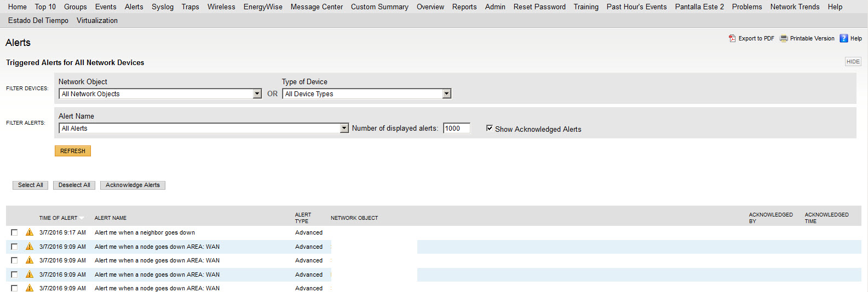The height and width of the screenshot is (292, 868).
Task: Open Pantalla Este 2 view
Action: pos(699,7)
